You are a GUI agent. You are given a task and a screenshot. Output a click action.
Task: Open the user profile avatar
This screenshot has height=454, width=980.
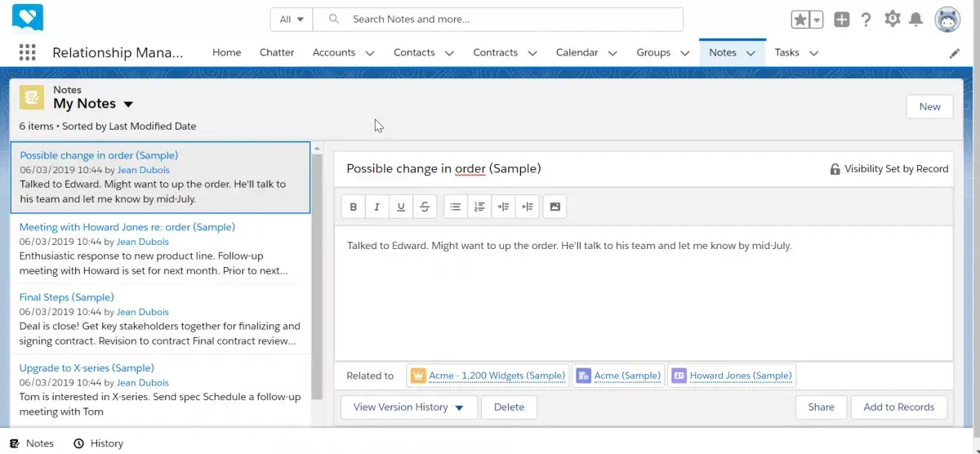click(x=947, y=20)
